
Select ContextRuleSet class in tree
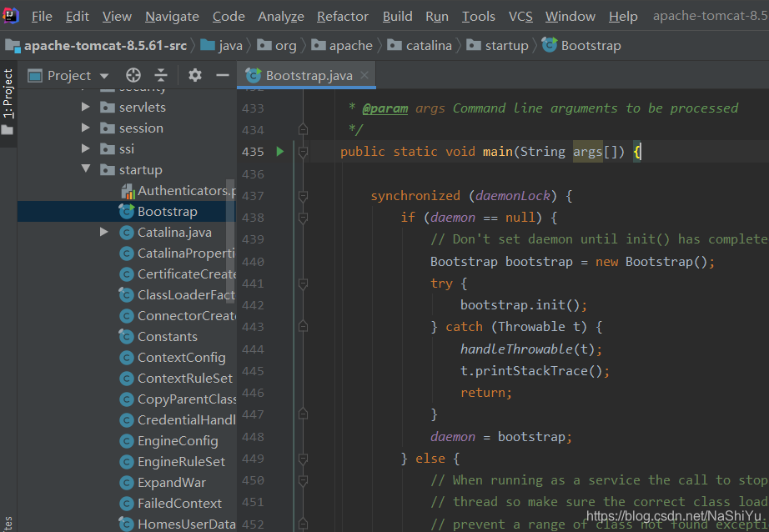(176, 378)
